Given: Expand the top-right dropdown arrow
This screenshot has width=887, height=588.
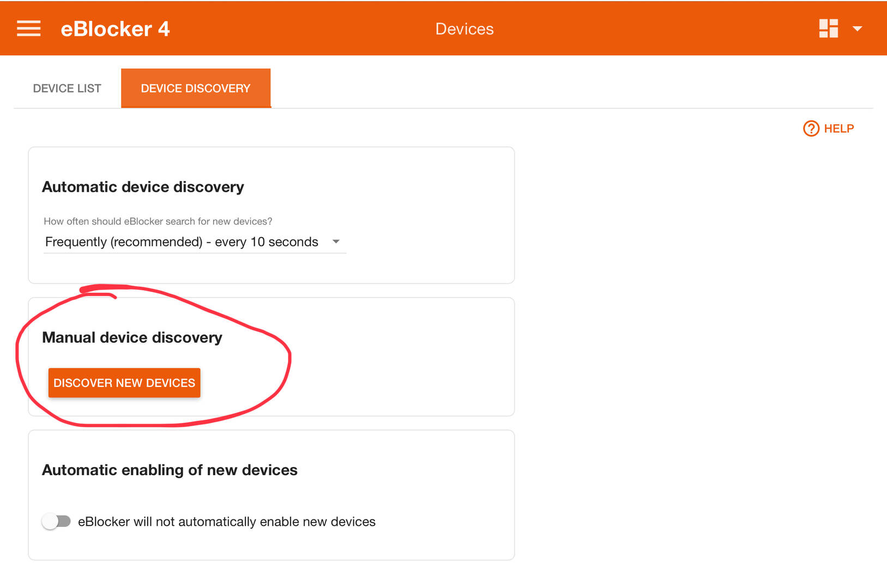Looking at the screenshot, I should point(857,29).
